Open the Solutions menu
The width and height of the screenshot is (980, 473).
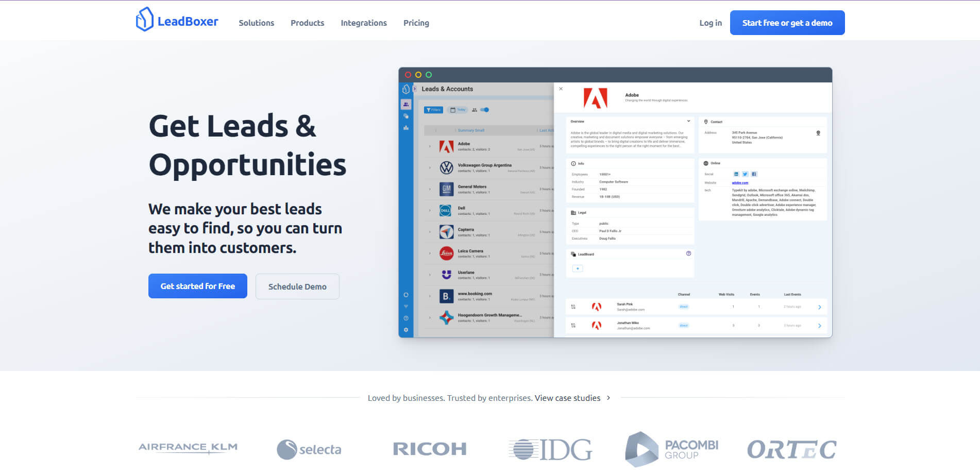tap(257, 23)
